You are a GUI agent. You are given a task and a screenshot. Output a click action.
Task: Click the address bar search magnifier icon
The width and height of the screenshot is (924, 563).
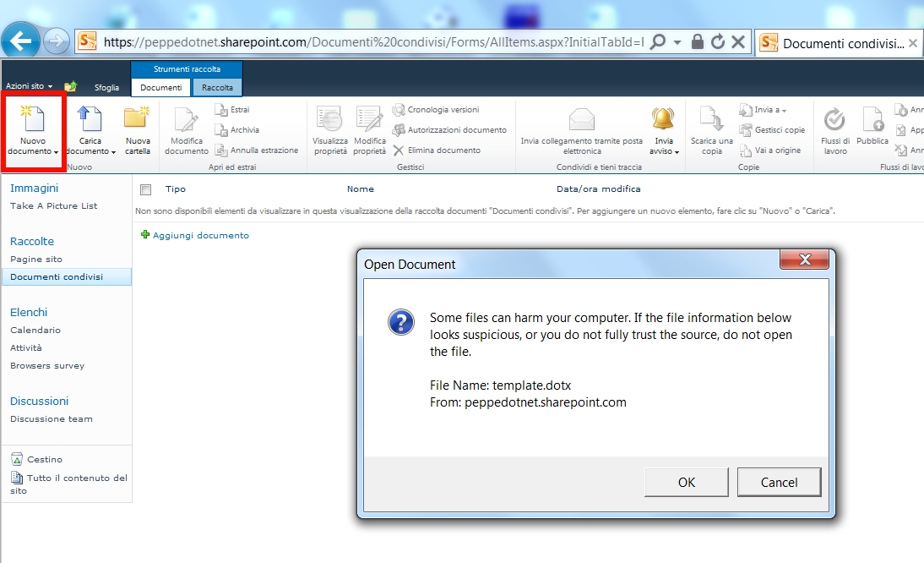(x=657, y=42)
